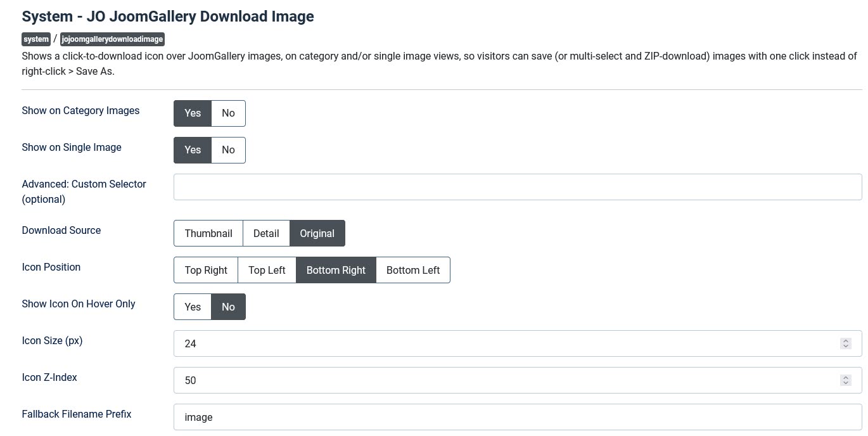Click the plugin title heading text

[168, 16]
